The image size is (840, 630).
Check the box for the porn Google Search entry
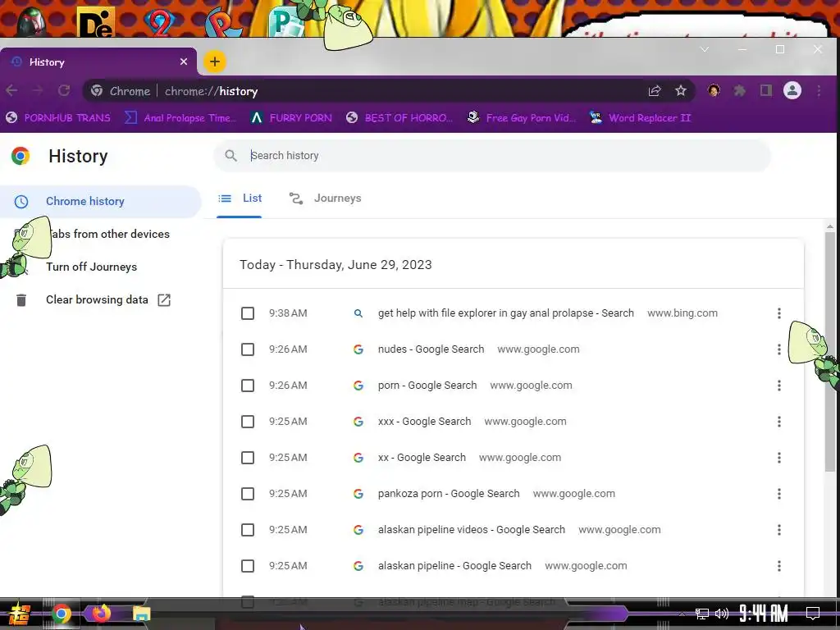point(248,386)
